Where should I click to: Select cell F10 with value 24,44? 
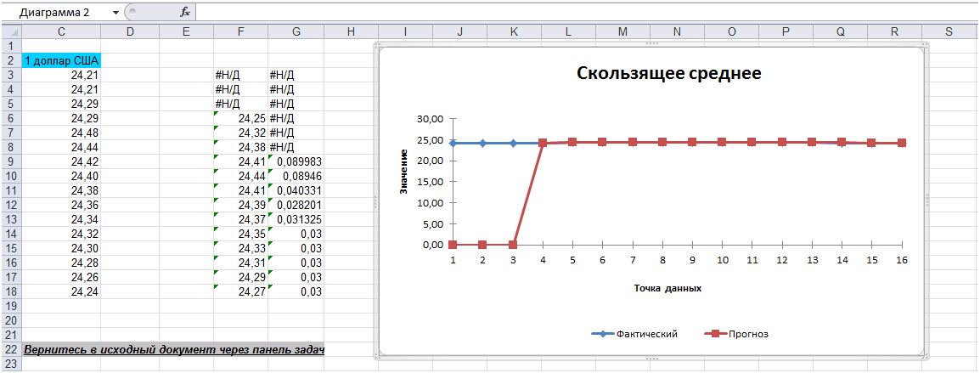[240, 176]
